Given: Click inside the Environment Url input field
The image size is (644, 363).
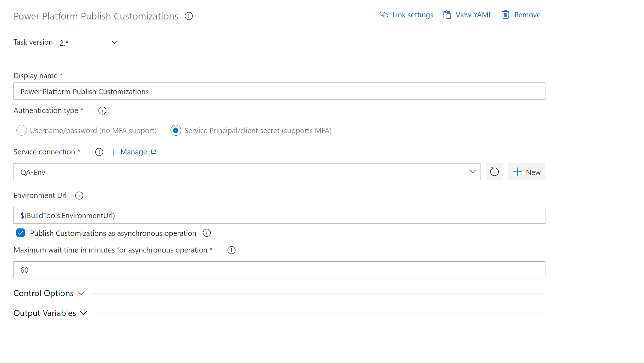Looking at the screenshot, I should pos(248,215).
